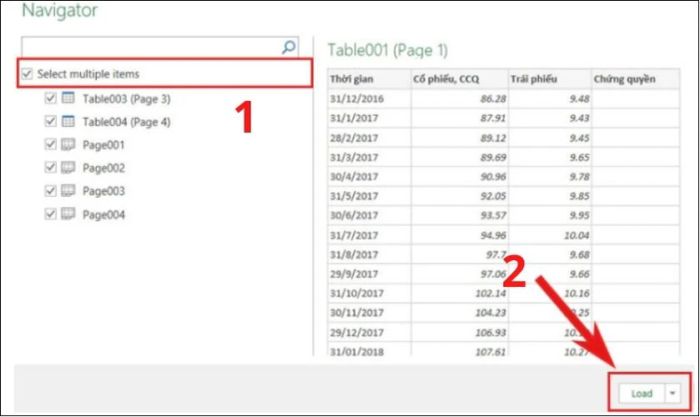Uncheck the Page002 checkbox
This screenshot has height=417, width=700.
50,167
